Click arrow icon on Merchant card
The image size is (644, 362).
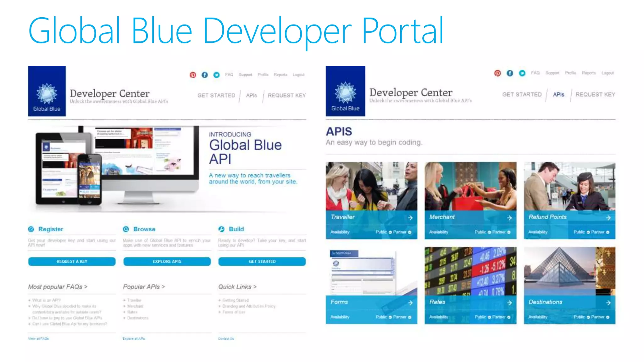click(509, 217)
